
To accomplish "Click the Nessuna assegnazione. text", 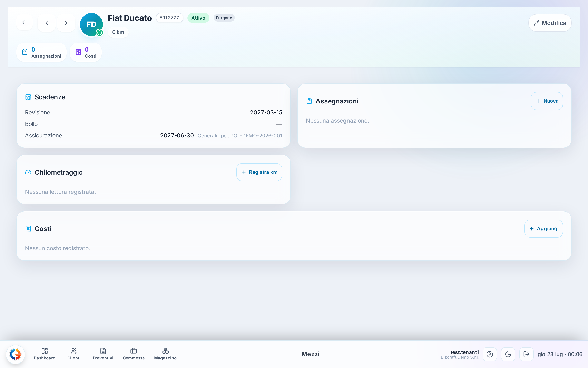I will 337,121.
